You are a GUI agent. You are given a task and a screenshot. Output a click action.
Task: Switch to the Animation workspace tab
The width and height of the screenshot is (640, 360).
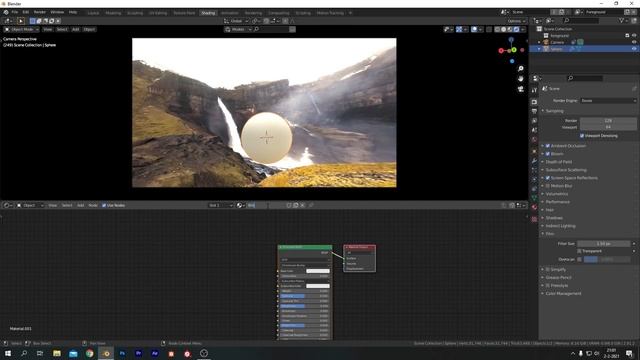pyautogui.click(x=229, y=13)
